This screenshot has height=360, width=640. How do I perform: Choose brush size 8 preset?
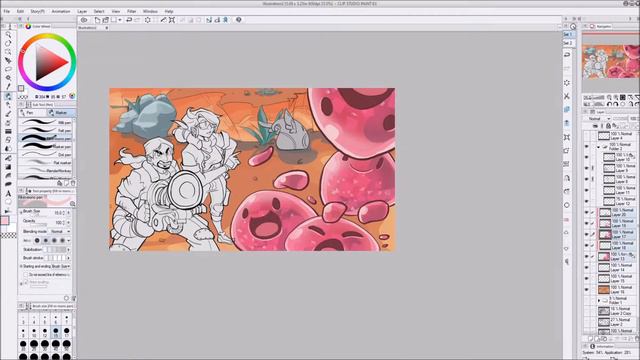tap(23, 332)
